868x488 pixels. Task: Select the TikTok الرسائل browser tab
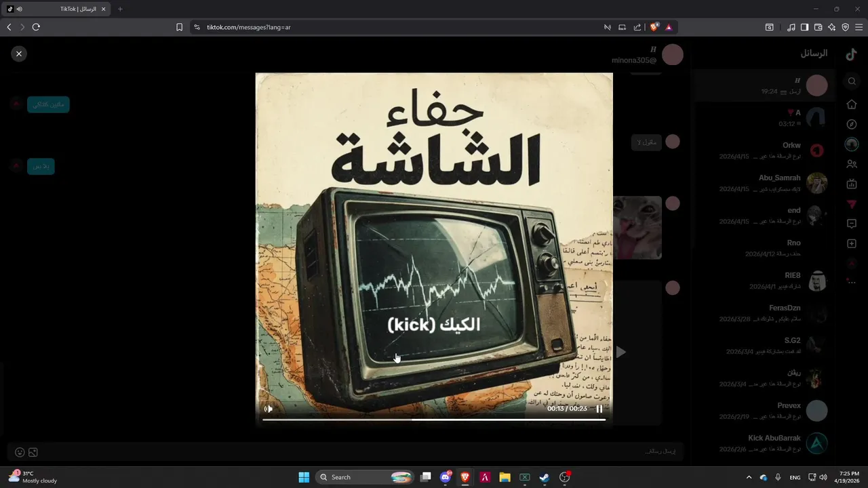(x=57, y=9)
